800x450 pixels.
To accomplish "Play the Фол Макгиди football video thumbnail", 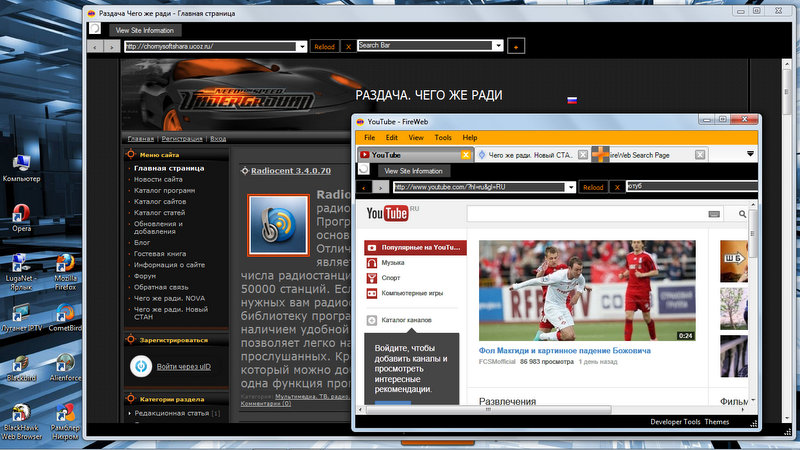I will (587, 290).
